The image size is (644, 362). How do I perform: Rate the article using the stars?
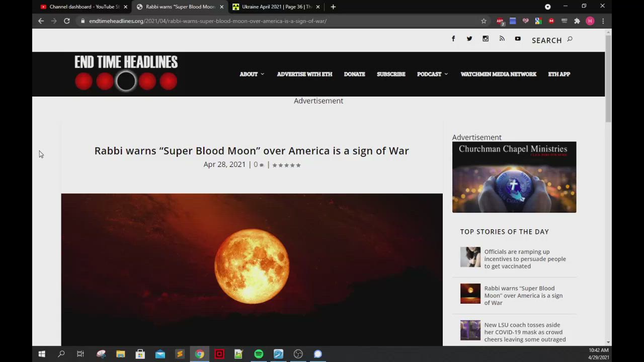tap(286, 165)
